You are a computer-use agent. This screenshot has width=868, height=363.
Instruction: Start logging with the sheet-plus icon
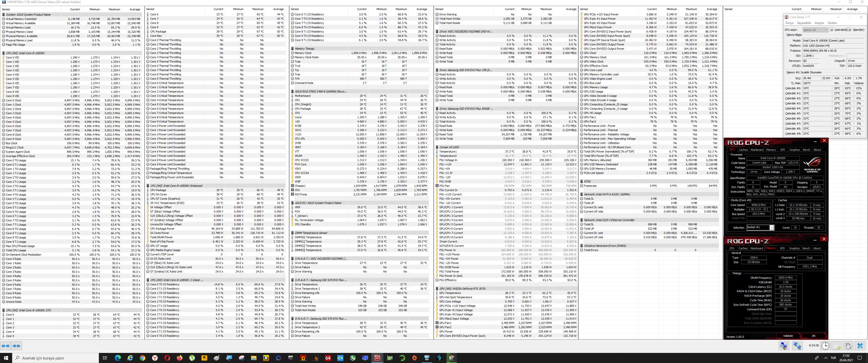tap(837, 346)
